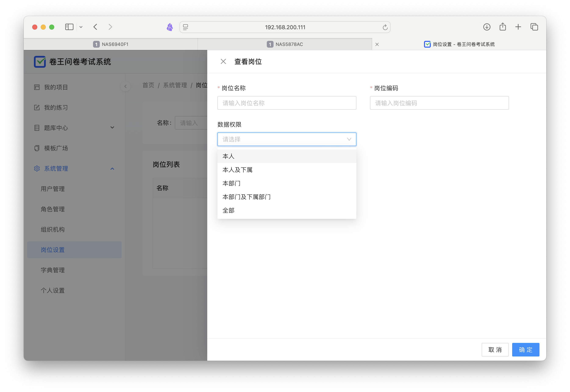Viewport: 570px width, 392px height.
Task: Go forward with the browser forward arrow
Action: (x=110, y=27)
